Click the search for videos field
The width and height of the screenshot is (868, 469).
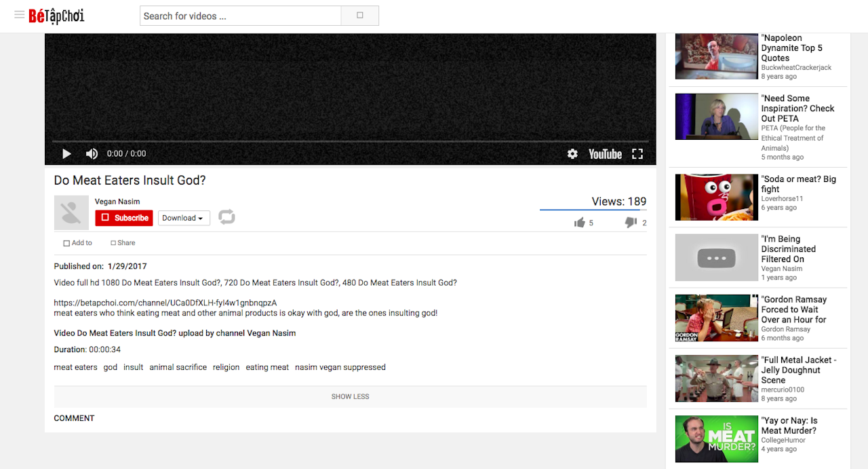click(240, 16)
